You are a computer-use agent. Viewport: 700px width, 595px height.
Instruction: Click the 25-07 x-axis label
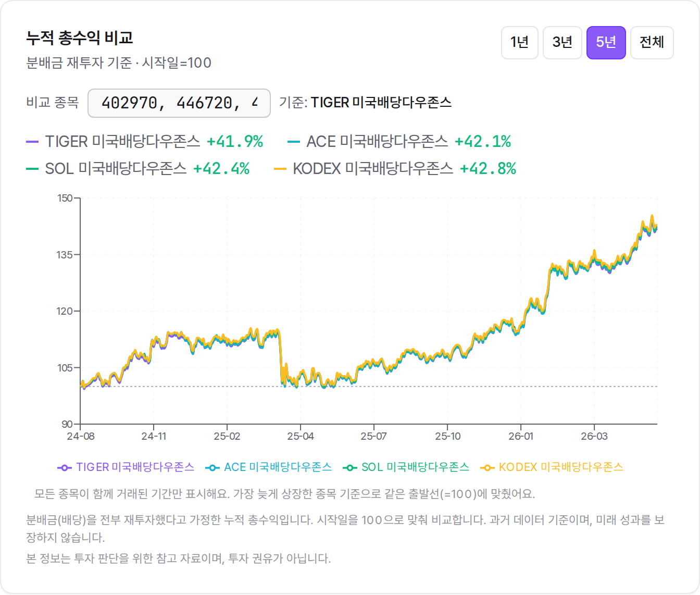[x=374, y=437]
